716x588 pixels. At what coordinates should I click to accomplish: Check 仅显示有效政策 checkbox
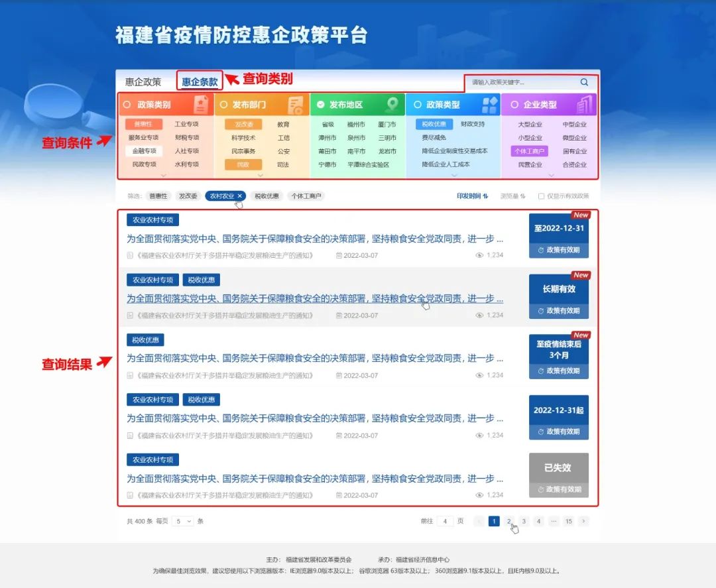[x=542, y=196]
